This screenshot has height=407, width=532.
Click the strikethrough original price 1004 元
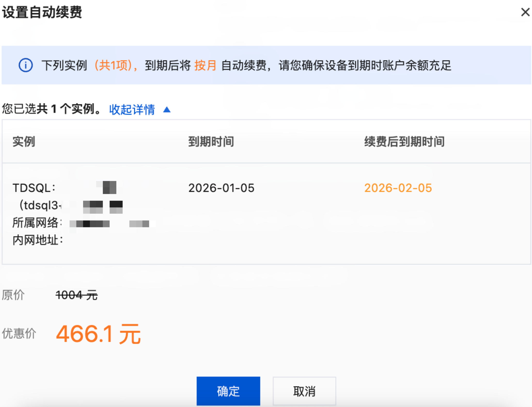(x=76, y=295)
